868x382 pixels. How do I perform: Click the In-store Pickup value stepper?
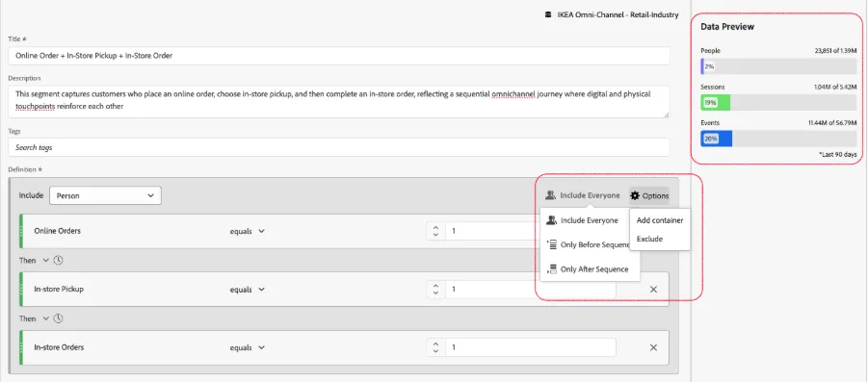click(435, 289)
